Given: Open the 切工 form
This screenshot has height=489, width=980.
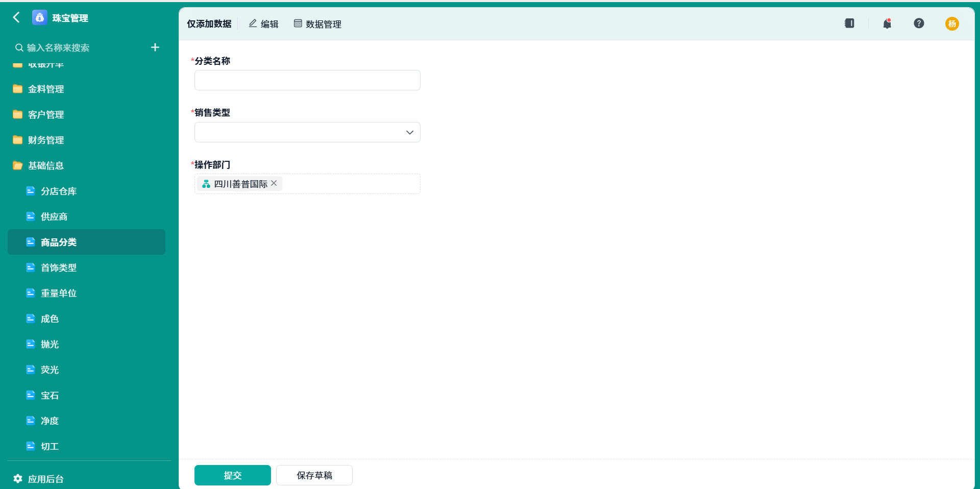Looking at the screenshot, I should tap(87, 446).
